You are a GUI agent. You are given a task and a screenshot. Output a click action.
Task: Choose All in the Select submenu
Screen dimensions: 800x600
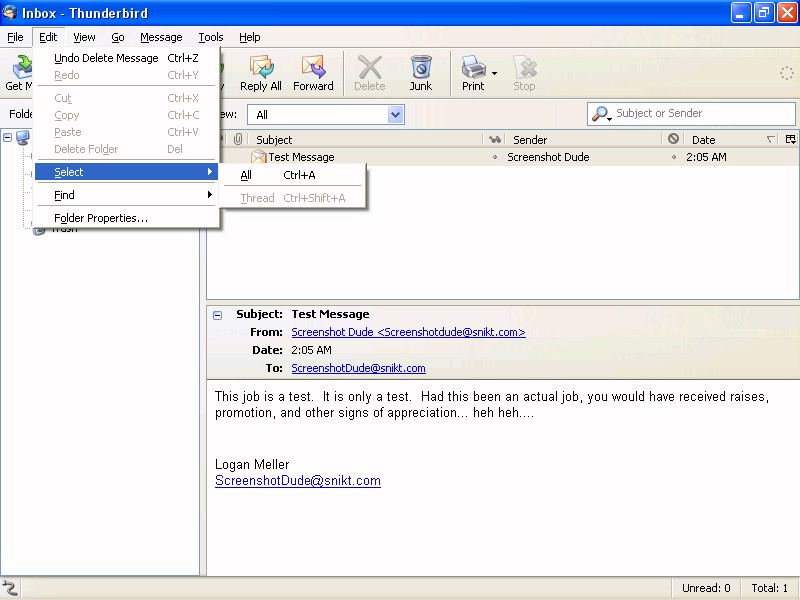pos(292,175)
